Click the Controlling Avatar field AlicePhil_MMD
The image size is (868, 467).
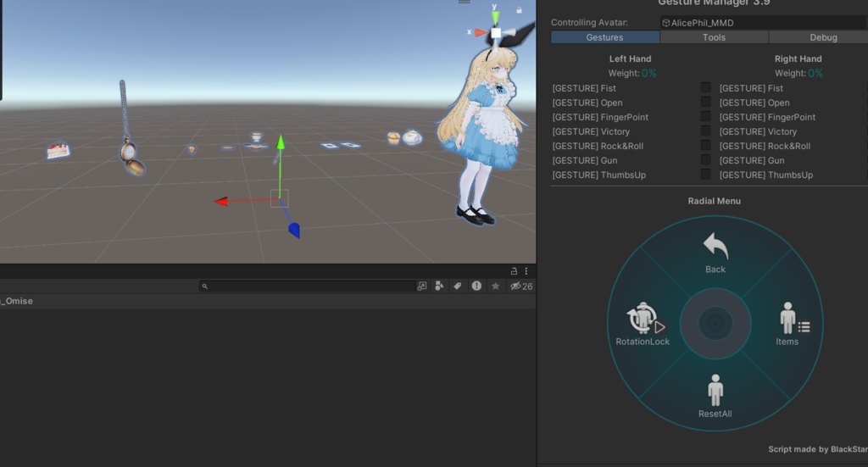[x=764, y=23]
